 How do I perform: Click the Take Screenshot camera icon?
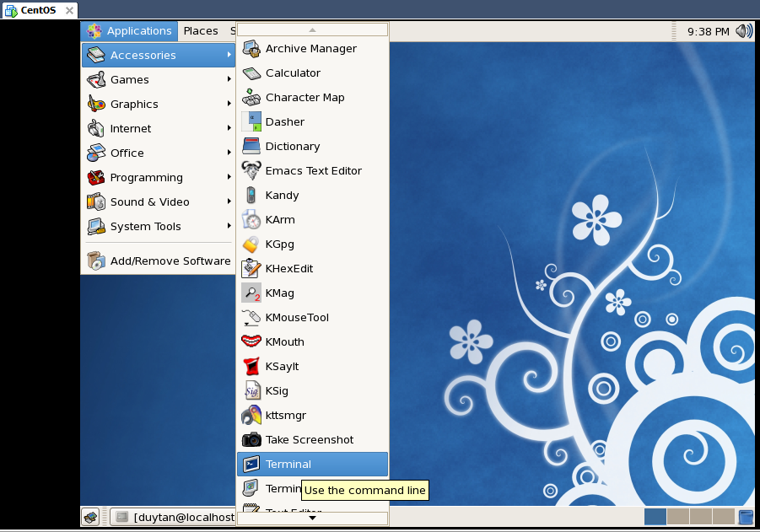[x=251, y=440]
